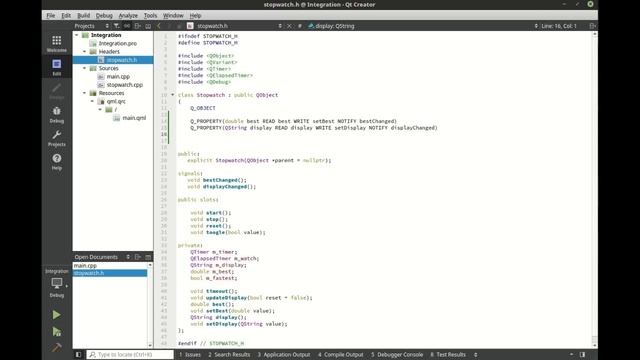Open the Design mode
The image size is (640, 360).
pos(56,91)
